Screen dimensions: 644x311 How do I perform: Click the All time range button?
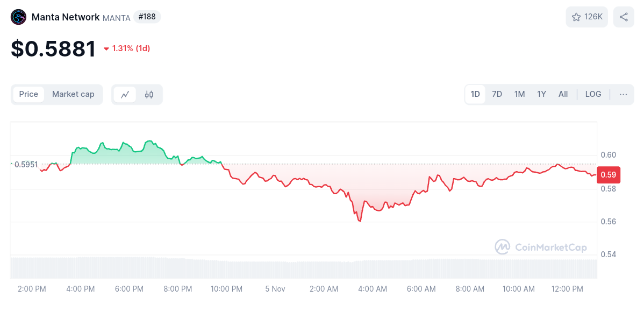[x=563, y=94]
